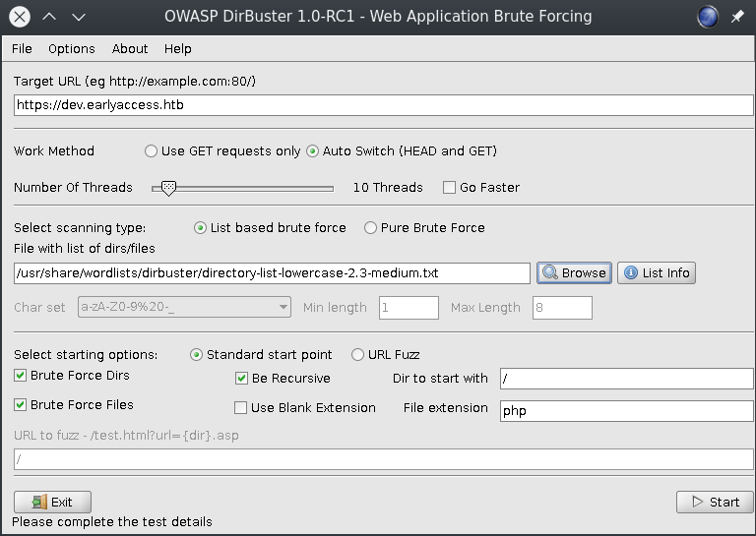
Task: Start the brute force scan
Action: coord(715,502)
